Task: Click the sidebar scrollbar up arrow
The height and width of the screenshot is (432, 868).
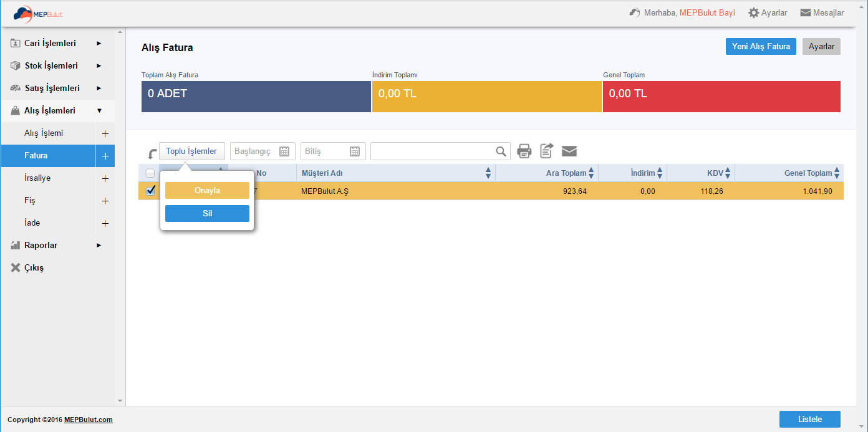Action: click(x=120, y=31)
